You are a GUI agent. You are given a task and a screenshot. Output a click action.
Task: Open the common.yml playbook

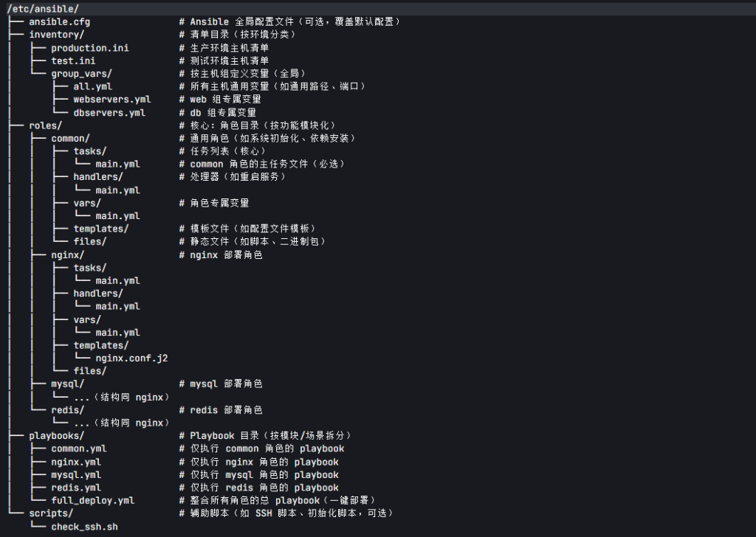point(78,448)
